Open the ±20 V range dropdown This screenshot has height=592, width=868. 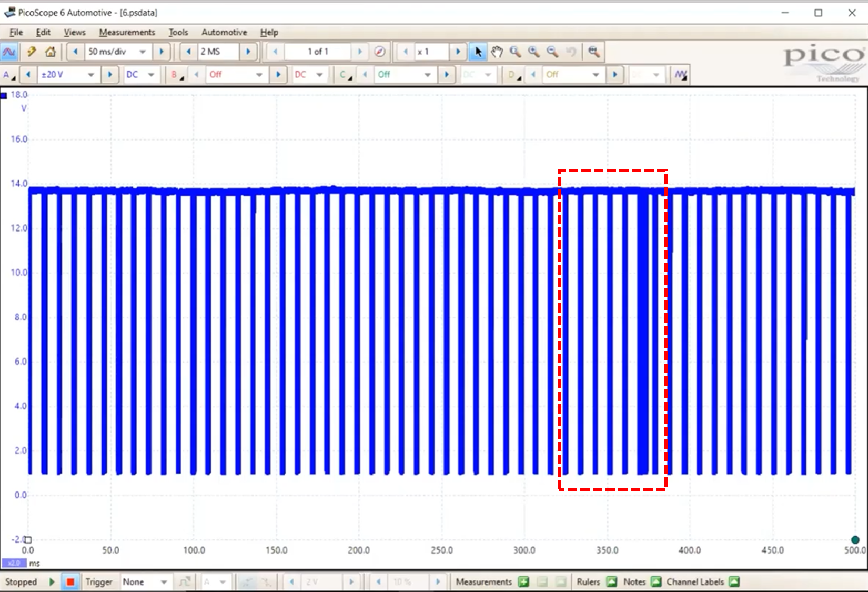[91, 75]
